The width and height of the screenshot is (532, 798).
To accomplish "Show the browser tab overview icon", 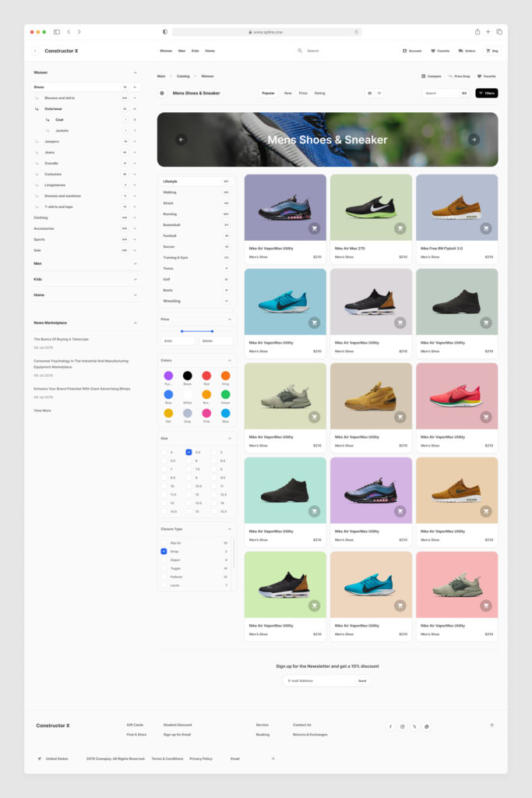I will pyautogui.click(x=499, y=31).
